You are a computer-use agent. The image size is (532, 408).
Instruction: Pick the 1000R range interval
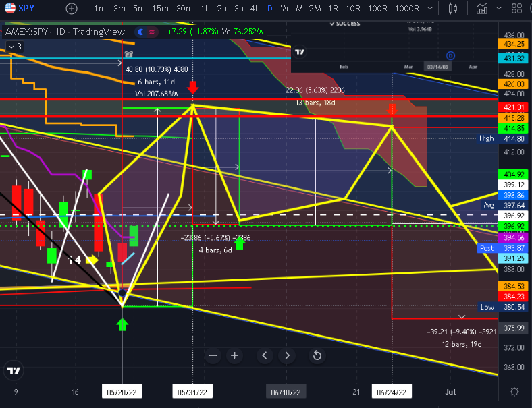tap(407, 9)
